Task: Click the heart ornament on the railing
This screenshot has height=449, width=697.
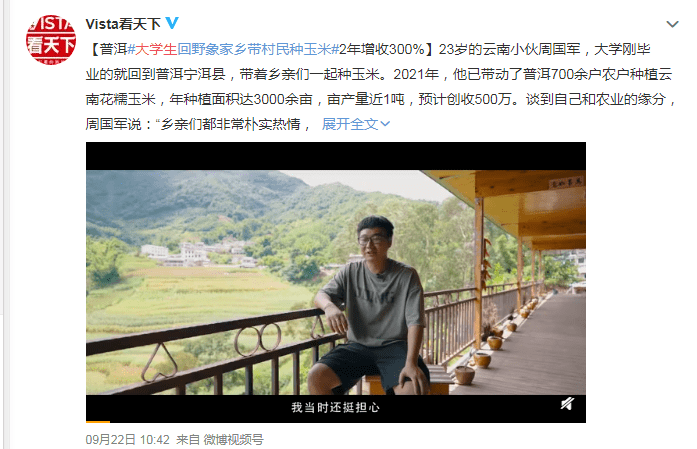Action: (x=159, y=363)
